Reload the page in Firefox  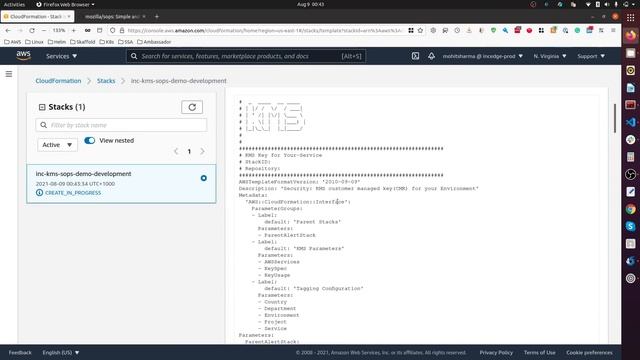tap(31, 30)
